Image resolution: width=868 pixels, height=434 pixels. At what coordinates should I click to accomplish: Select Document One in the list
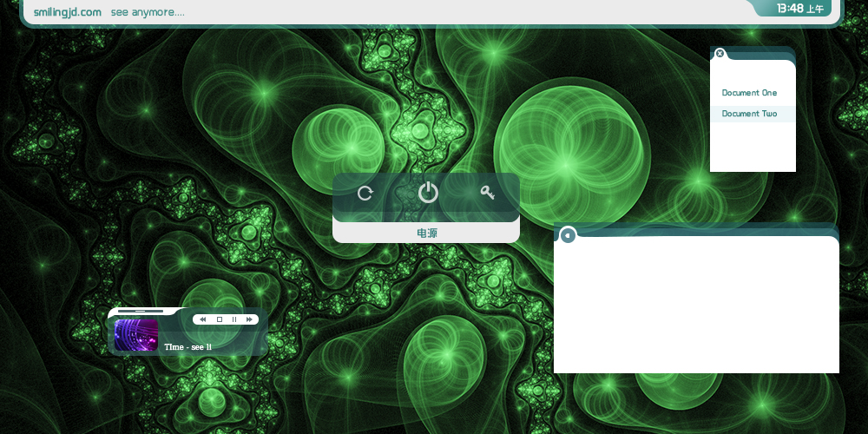tap(749, 93)
